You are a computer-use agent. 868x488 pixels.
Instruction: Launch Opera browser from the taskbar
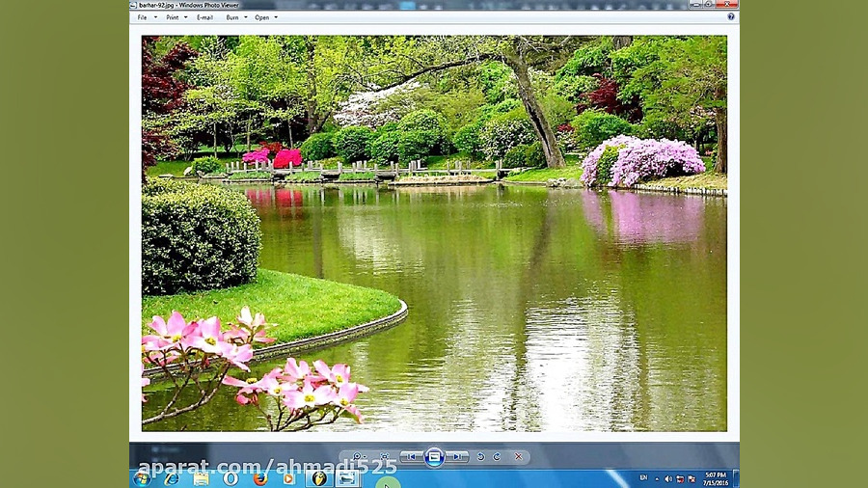[x=231, y=478]
